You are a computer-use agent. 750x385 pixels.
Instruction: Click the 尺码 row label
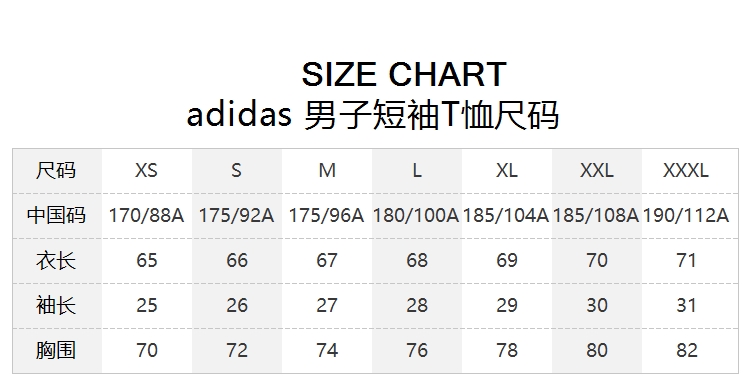[56, 170]
